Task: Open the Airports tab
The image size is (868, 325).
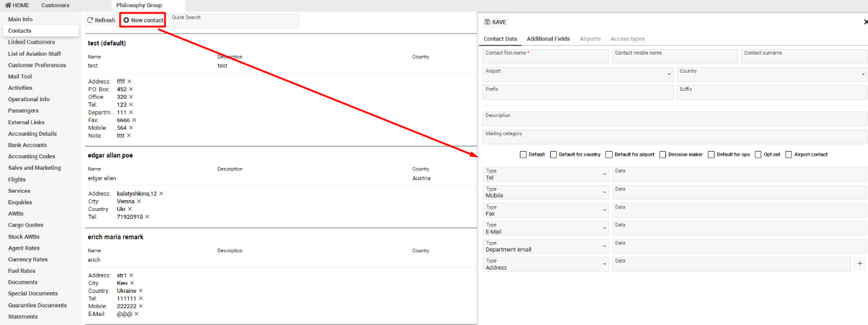Action: [x=590, y=39]
